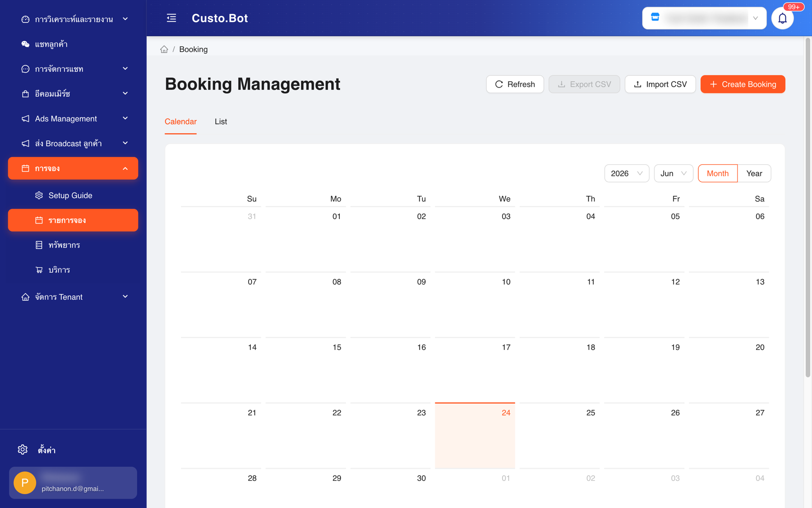Collapse the การจอง menu chevron
This screenshot has width=812, height=508.
point(125,168)
